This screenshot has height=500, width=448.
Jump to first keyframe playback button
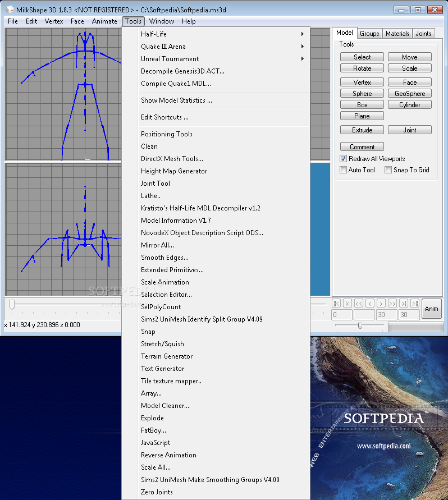(x=336, y=303)
